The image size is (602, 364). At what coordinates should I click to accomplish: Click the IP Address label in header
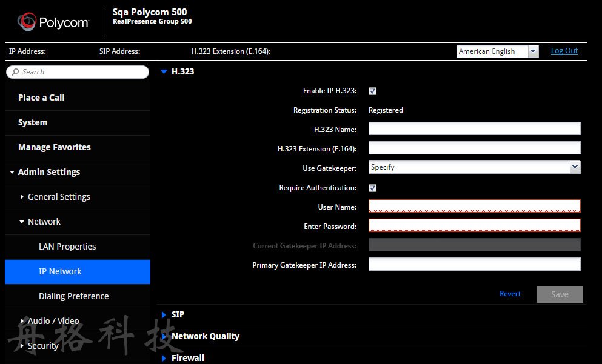pos(27,51)
